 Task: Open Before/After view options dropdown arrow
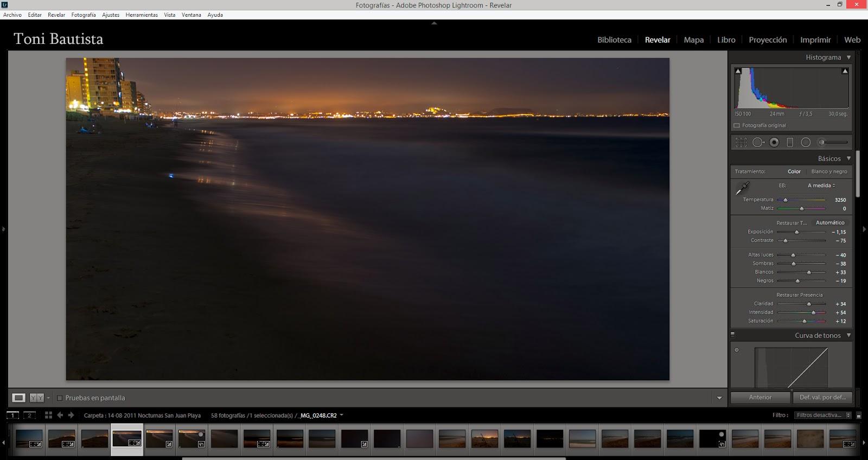pos(48,398)
